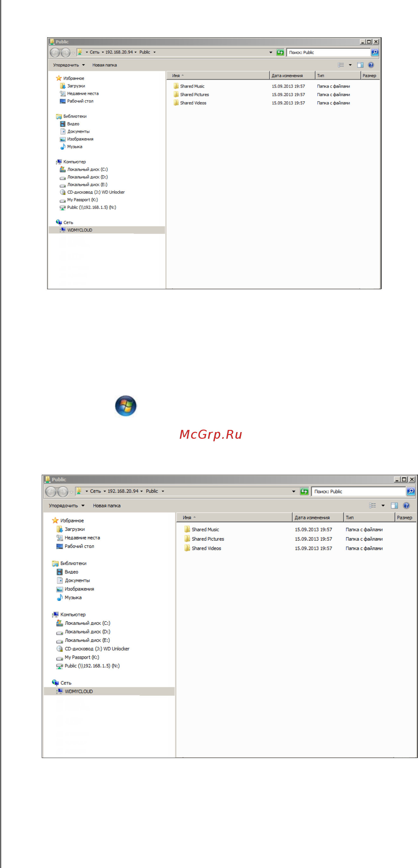Expand 192.168.20.94 breadcrumb arrow in lower window
This screenshot has height=868, width=418.
tap(141, 491)
